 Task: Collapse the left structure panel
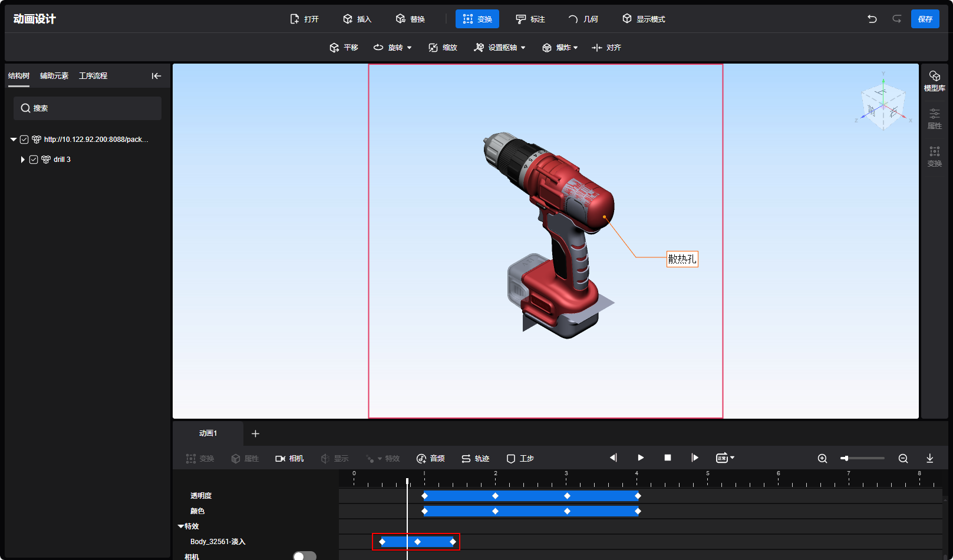156,76
